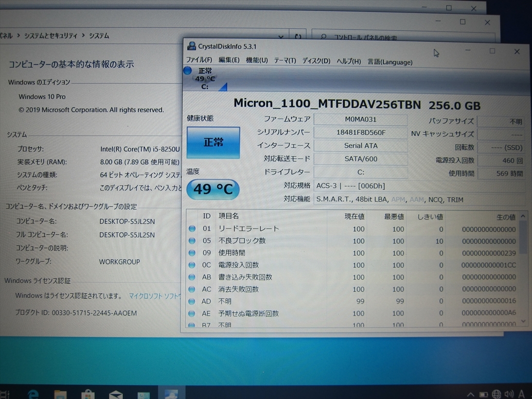Open Microsoft Edge from the taskbar
The image size is (532, 399).
(x=33, y=394)
